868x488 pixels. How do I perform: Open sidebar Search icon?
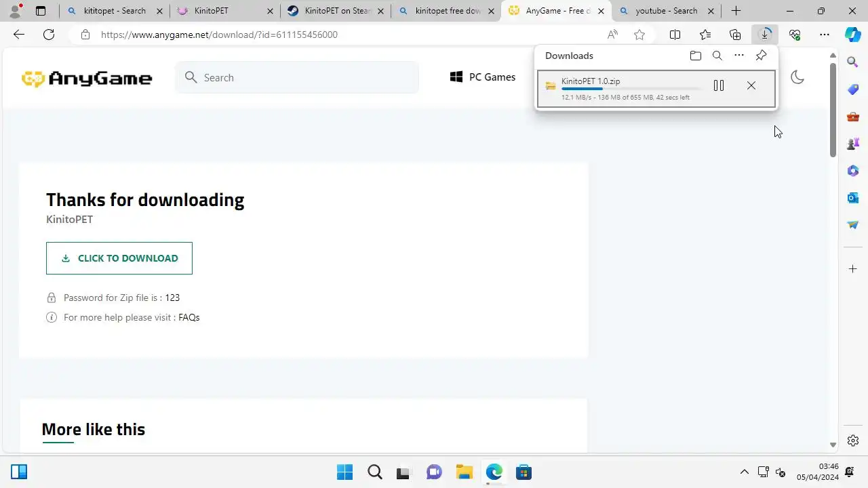click(853, 62)
